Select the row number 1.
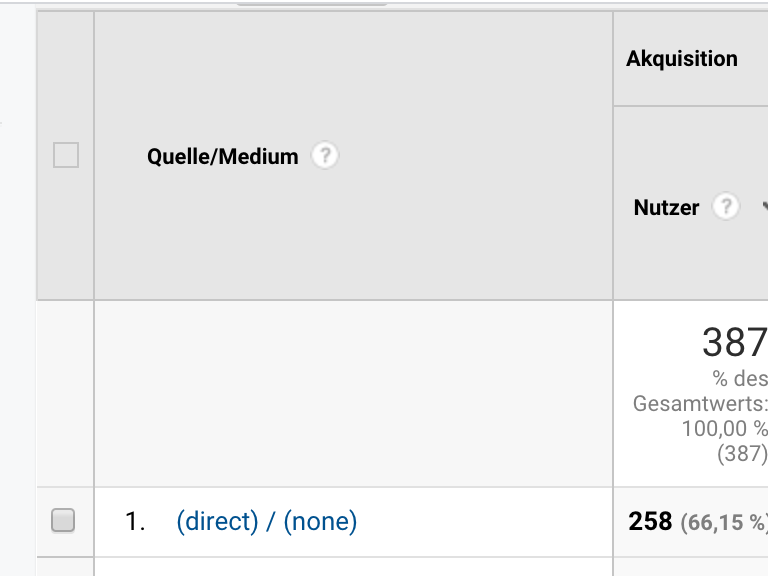This screenshot has height=576, width=768. tap(135, 521)
